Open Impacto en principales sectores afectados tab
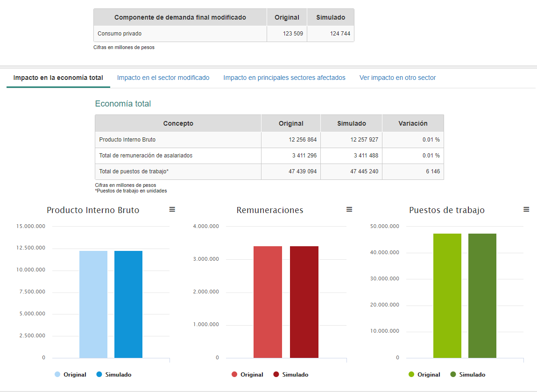537x392 pixels. (x=284, y=78)
